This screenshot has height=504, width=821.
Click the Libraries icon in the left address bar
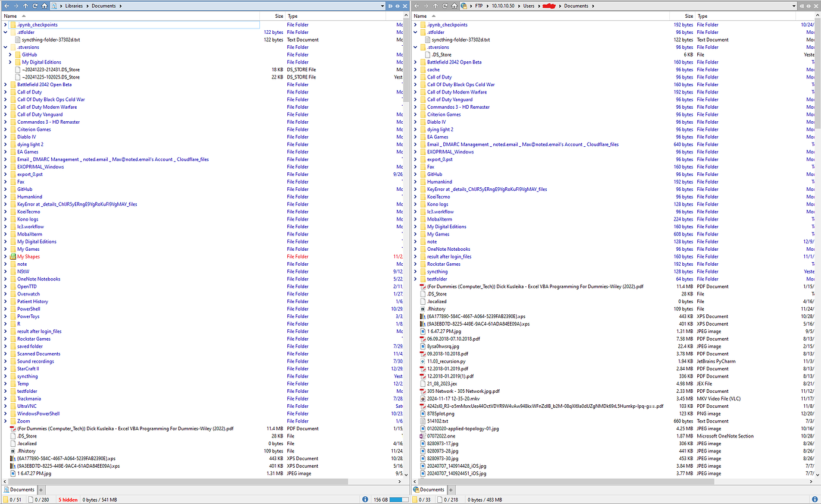[x=54, y=5]
